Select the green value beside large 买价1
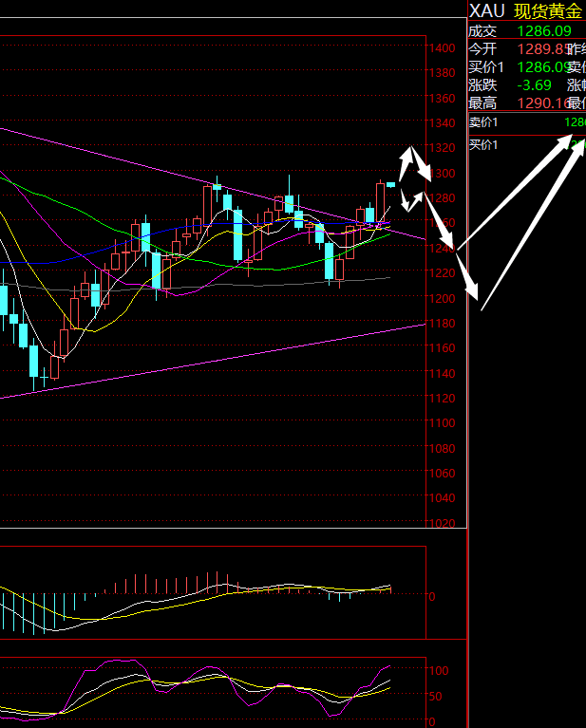Screen dimensions: 586x728 point(543,67)
